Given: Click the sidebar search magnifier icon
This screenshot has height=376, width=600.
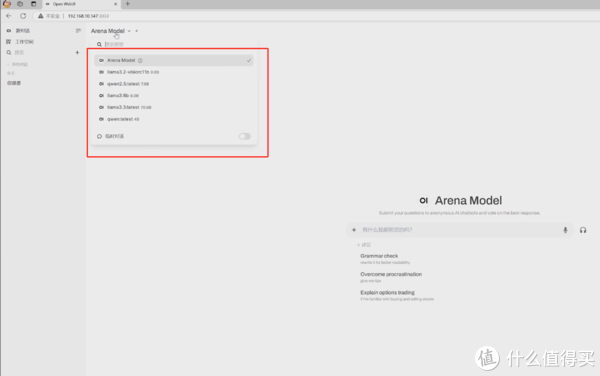Looking at the screenshot, I should 9,52.
